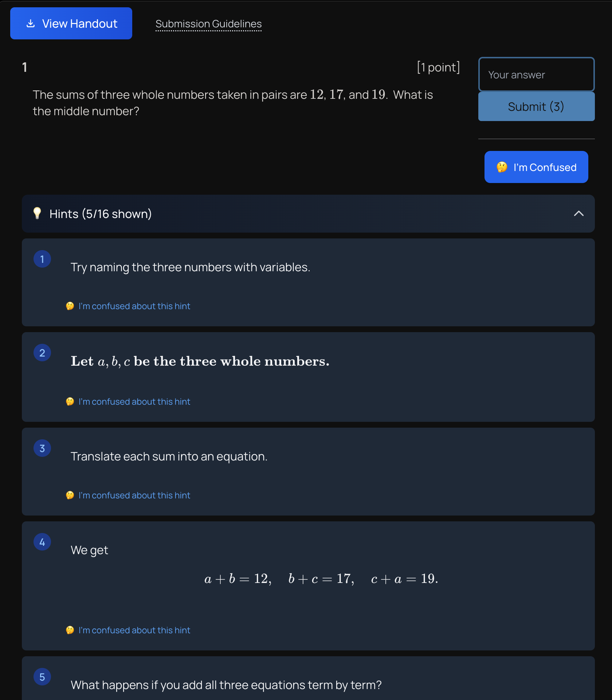
Task: Click the hint number 1 badge
Action: click(42, 259)
